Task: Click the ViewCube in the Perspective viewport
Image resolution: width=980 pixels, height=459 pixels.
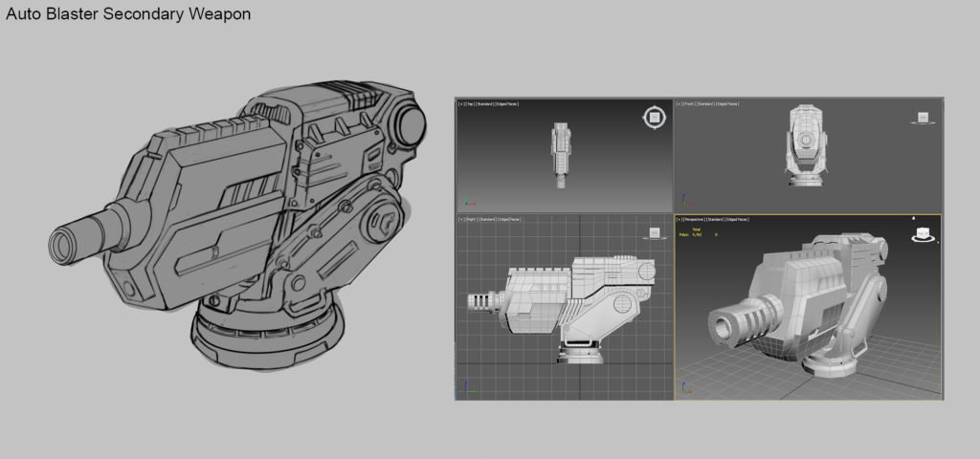Action: (x=924, y=232)
